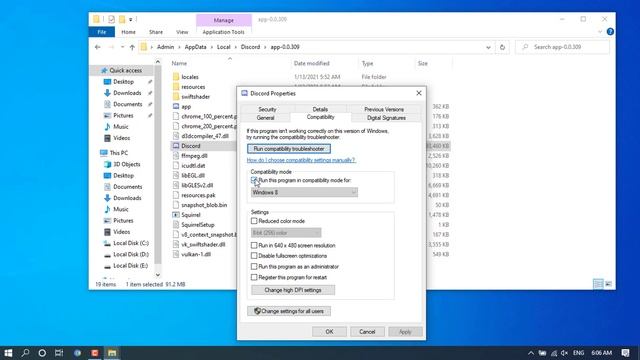The width and height of the screenshot is (640, 360).
Task: Enable Reduced color mode checkbox
Action: (x=254, y=221)
